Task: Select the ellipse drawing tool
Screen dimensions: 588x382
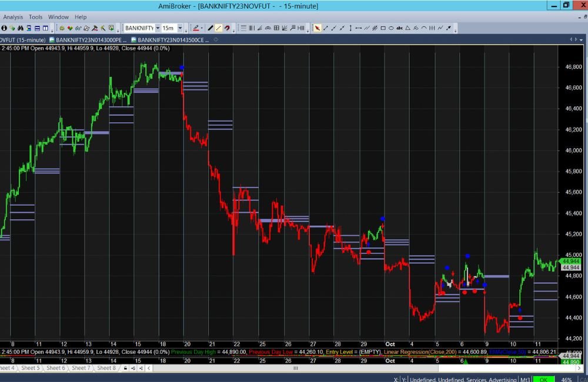Action: pos(391,28)
